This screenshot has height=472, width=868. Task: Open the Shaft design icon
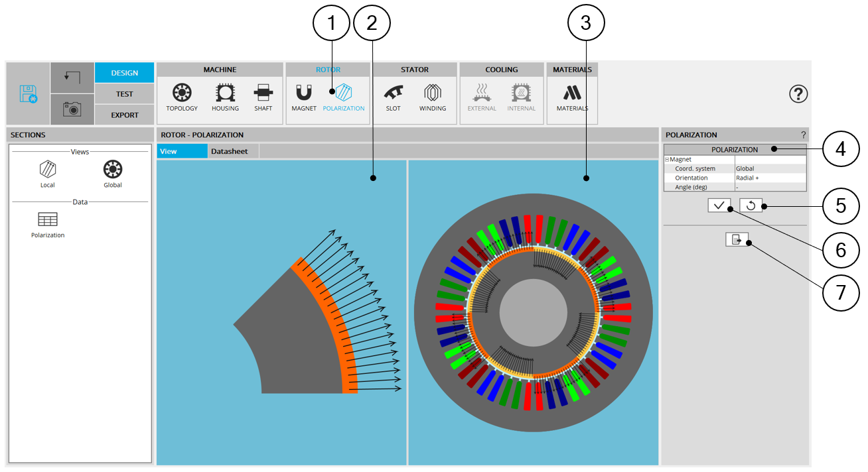click(263, 97)
